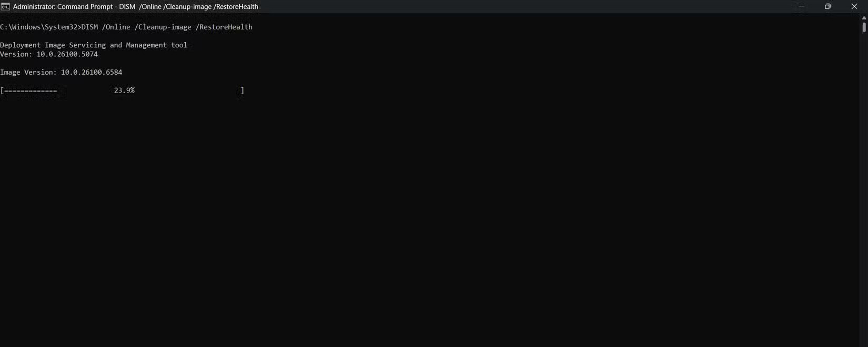Click the C:\Windows\System32 prompt path
Image resolution: width=868 pixels, height=347 pixels.
[39, 27]
